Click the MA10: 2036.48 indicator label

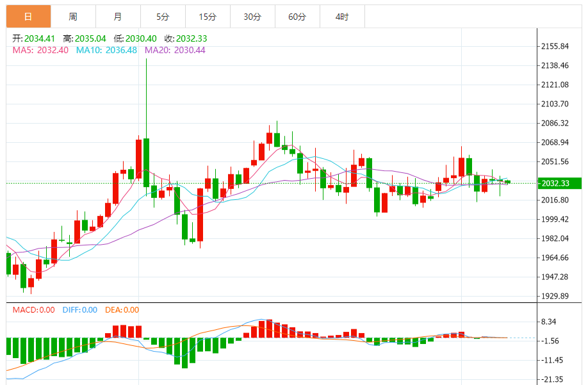(106, 50)
